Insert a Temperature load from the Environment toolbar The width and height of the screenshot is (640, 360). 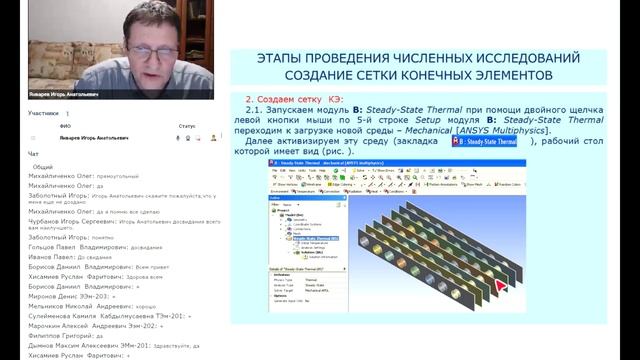(x=303, y=191)
